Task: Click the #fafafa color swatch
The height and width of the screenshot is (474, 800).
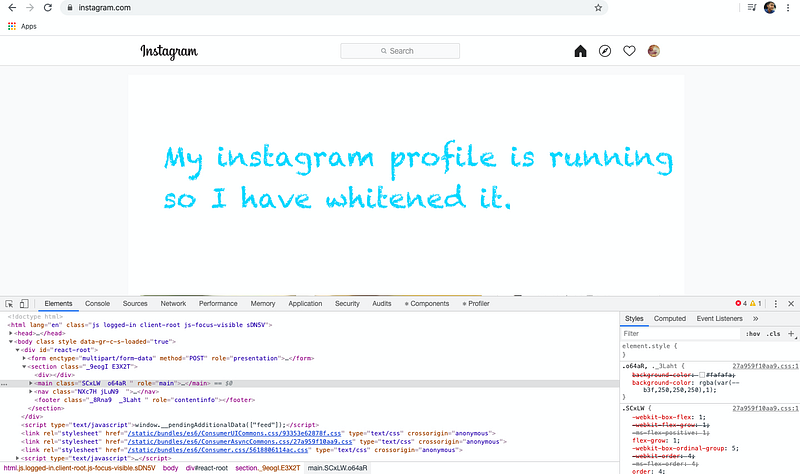Action: point(702,375)
